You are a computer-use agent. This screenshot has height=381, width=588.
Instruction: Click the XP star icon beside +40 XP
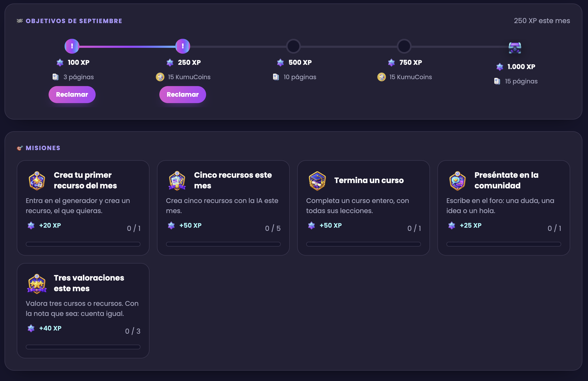pos(31,328)
